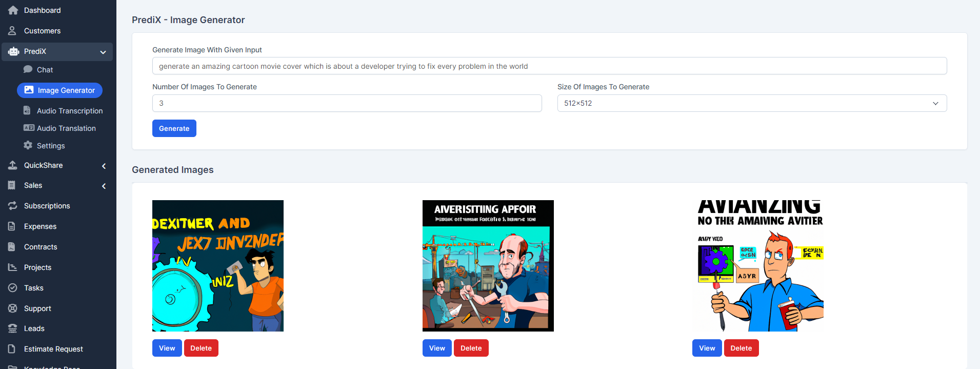980x369 pixels.
Task: Click the PrediX - Image Generator title
Action: click(188, 20)
